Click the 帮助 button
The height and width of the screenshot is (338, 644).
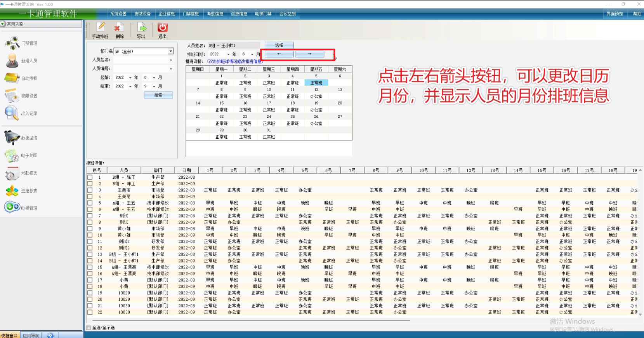click(637, 14)
